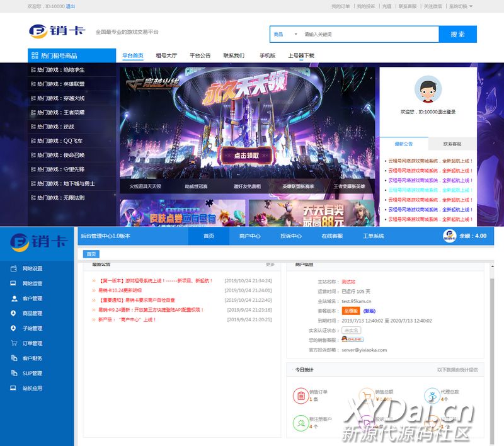Image resolution: width=504 pixels, height=446 pixels.
Task: Click the orange 至尊版 package badge
Action: [350, 311]
